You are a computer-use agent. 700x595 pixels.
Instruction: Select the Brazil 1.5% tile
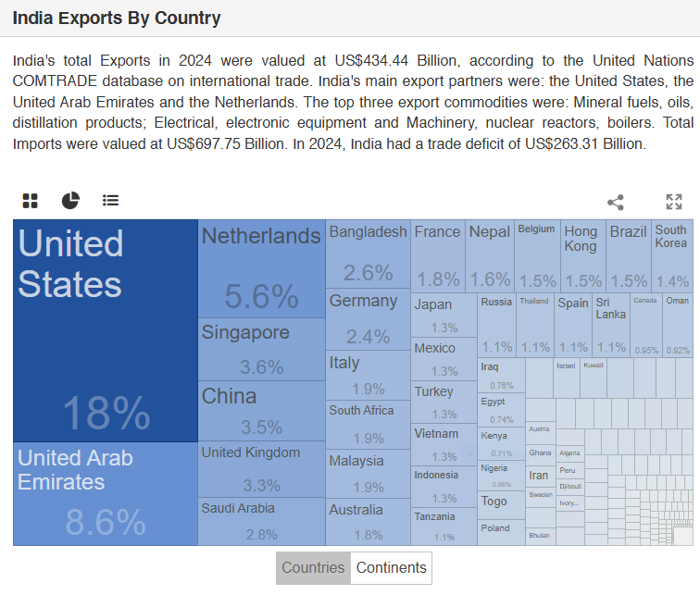[629, 255]
